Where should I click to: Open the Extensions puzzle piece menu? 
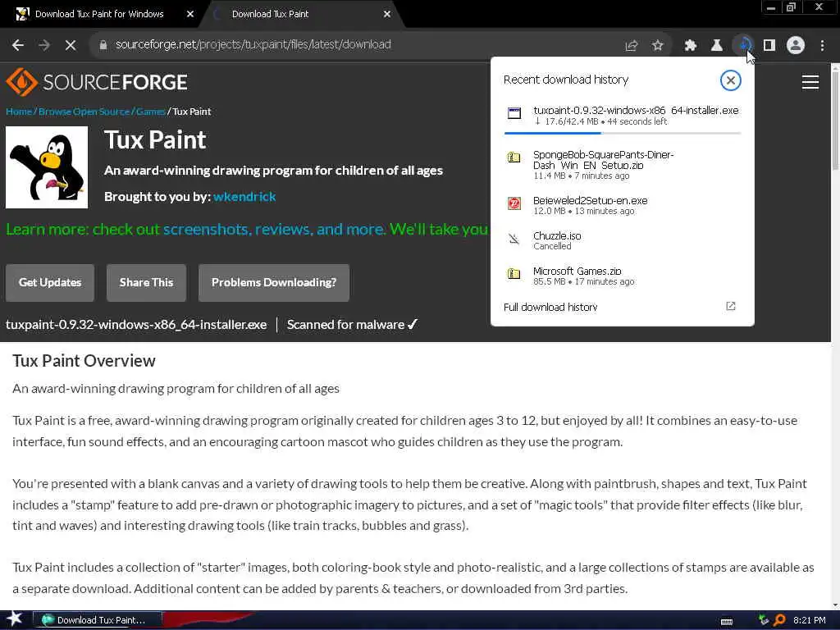click(x=691, y=46)
